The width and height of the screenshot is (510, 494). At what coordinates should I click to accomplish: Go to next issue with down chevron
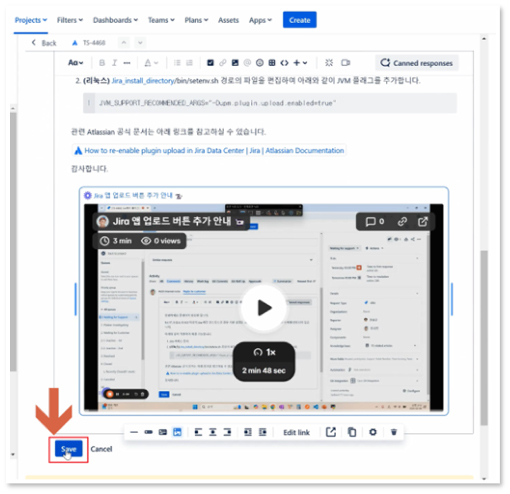(x=140, y=43)
